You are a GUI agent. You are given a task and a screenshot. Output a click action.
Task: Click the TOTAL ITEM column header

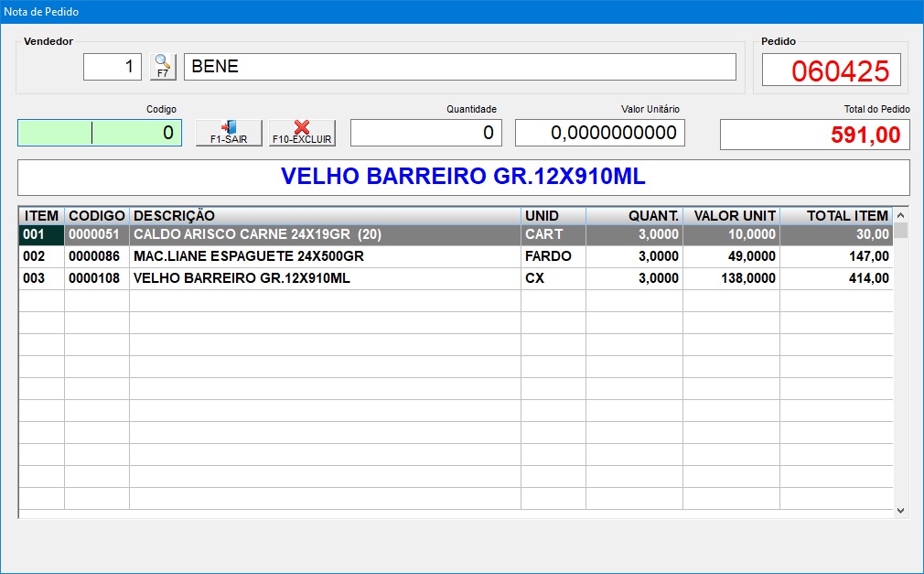pyautogui.click(x=836, y=216)
